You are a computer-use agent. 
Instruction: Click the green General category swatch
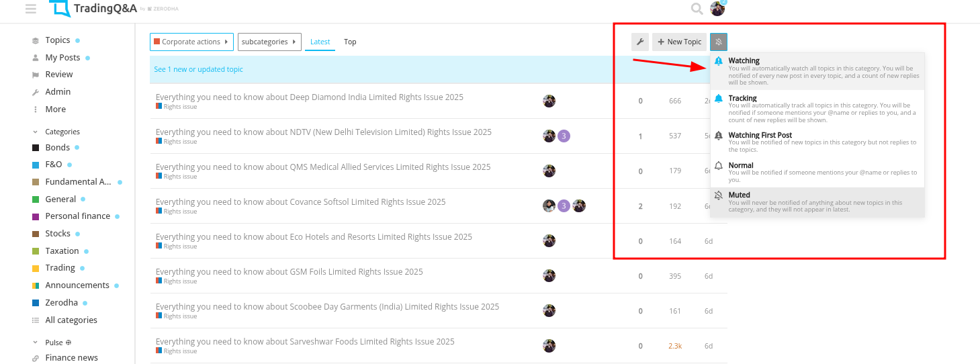(x=36, y=199)
